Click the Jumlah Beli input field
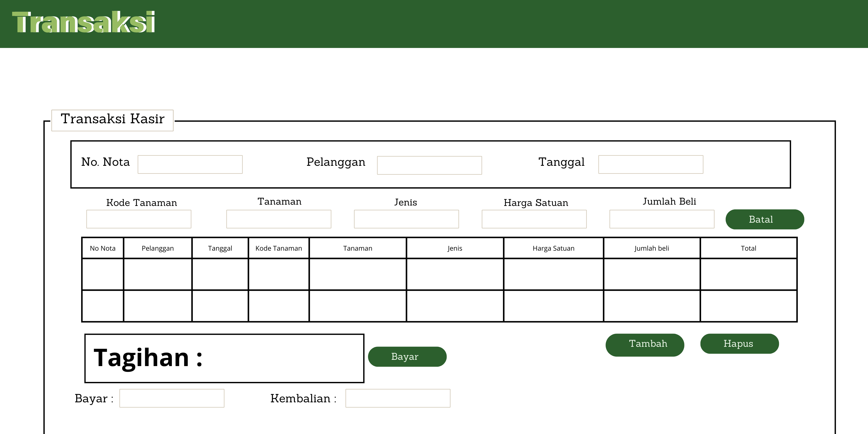The image size is (868, 434). tap(661, 219)
